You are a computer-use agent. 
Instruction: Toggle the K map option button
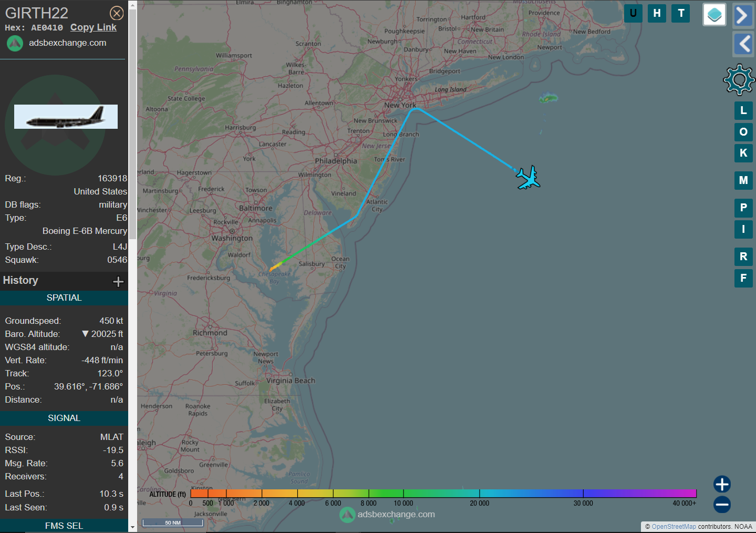coord(743,153)
